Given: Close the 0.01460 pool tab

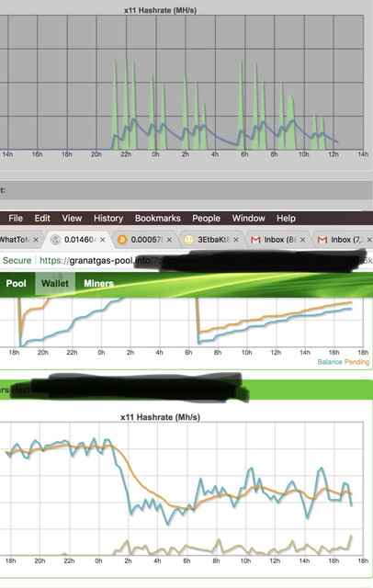Looking at the screenshot, I should pyautogui.click(x=102, y=240).
